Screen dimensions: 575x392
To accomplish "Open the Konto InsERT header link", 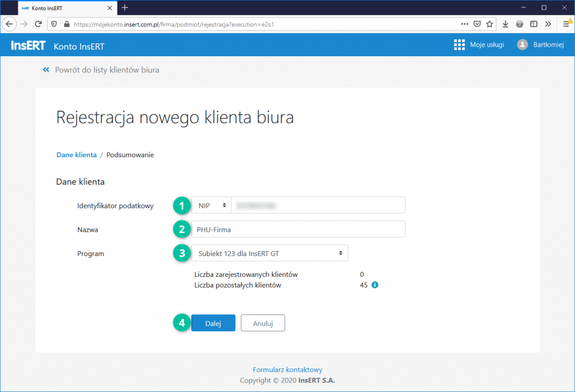I will 79,47.
